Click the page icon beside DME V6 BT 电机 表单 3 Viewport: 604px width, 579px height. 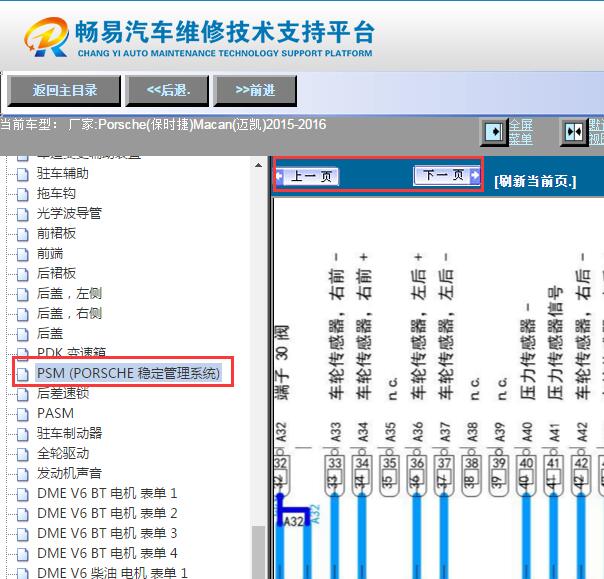(x=23, y=534)
